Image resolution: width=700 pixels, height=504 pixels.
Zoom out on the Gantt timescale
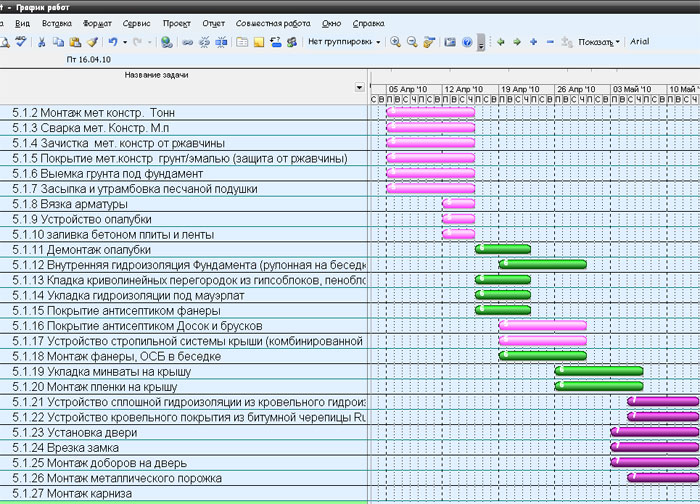pos(412,42)
